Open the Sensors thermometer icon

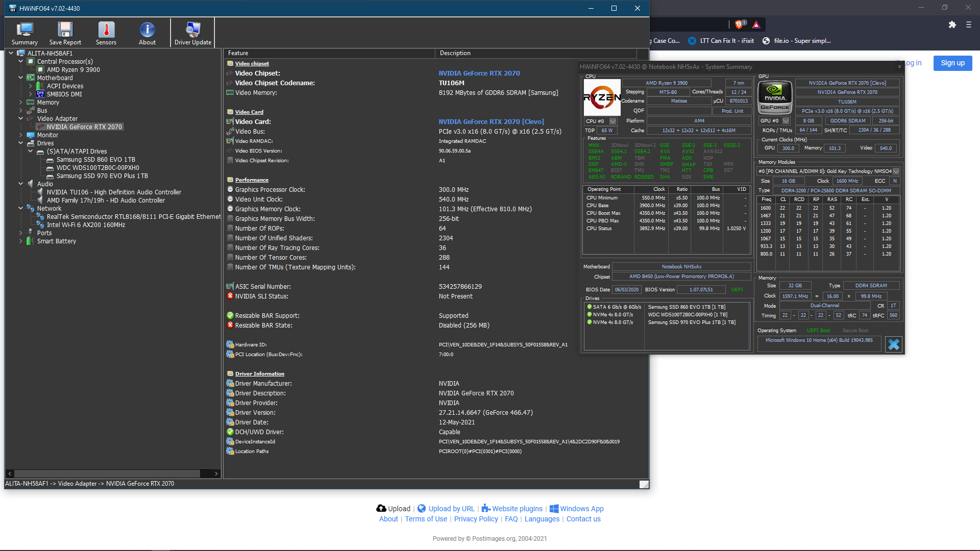pos(106,30)
